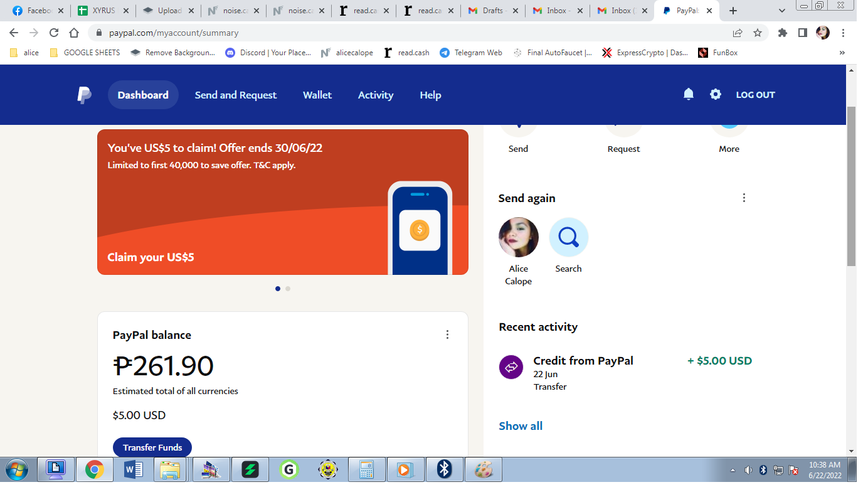Open Calculator from the taskbar

click(x=366, y=469)
